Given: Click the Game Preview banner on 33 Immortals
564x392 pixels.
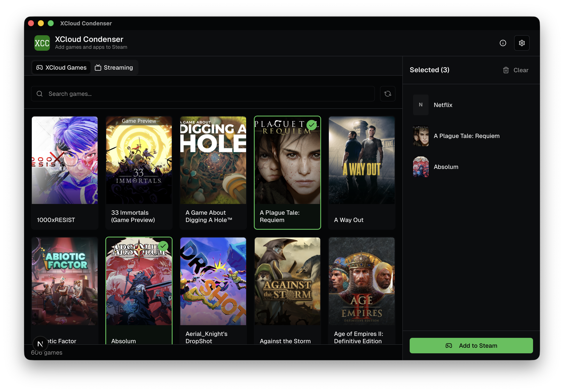Looking at the screenshot, I should coord(139,121).
